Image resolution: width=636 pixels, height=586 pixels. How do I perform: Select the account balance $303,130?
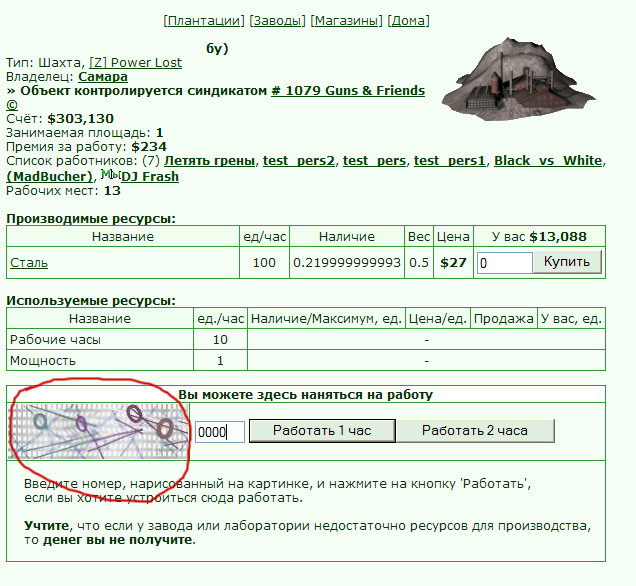coord(80,119)
